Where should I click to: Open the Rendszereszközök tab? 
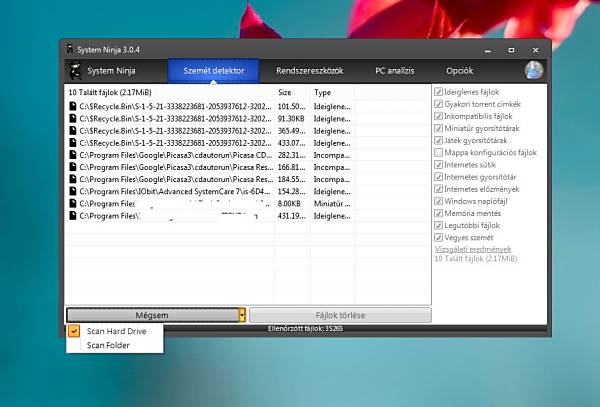pos(310,71)
